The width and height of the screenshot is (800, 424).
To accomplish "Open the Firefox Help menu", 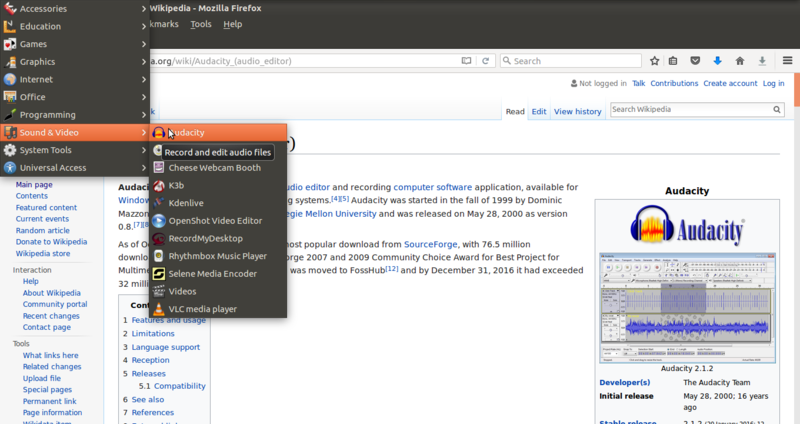I will (233, 24).
